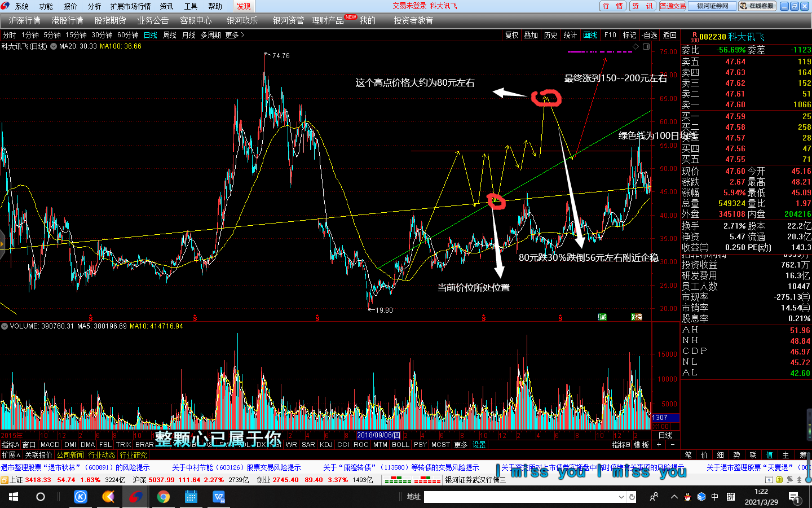Open the blue K app on taskbar

[81, 497]
